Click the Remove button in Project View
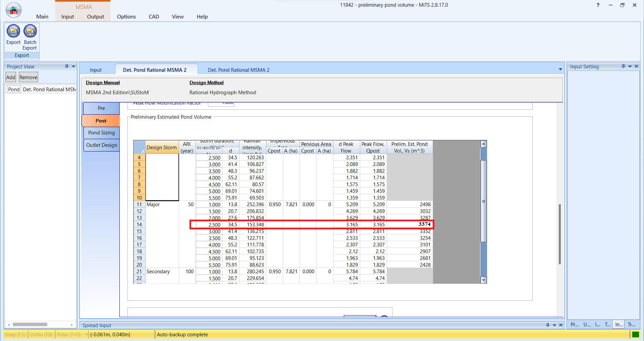644x341 pixels. point(29,77)
